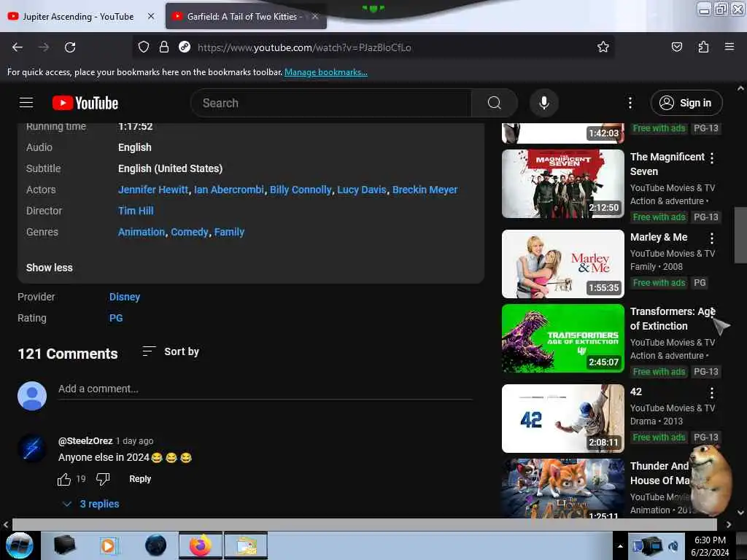Open options menu for 42
This screenshot has width=747, height=560.
(x=712, y=393)
